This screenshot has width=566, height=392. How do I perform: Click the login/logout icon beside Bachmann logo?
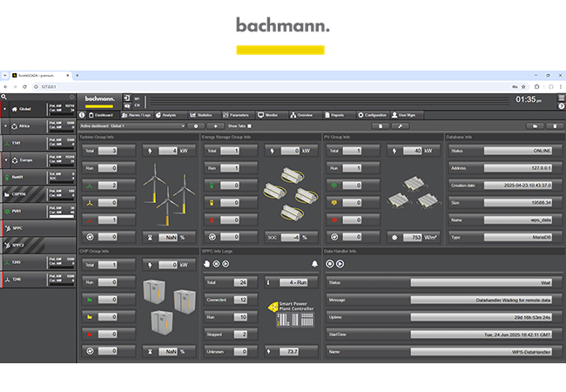coord(127,98)
